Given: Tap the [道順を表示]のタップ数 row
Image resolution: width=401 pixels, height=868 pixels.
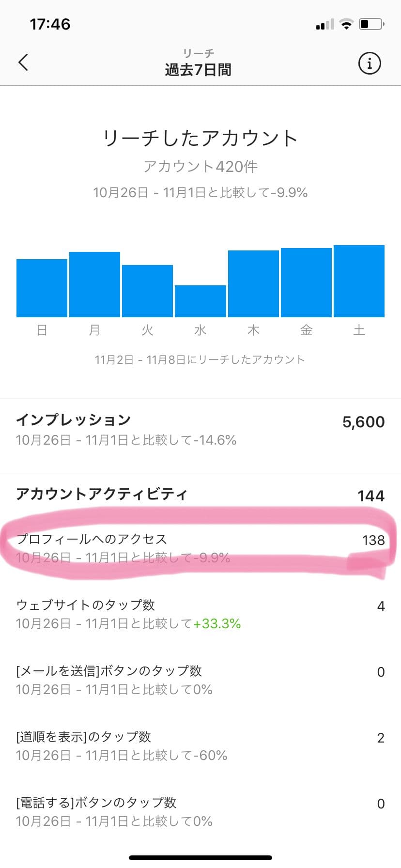Looking at the screenshot, I should (200, 745).
